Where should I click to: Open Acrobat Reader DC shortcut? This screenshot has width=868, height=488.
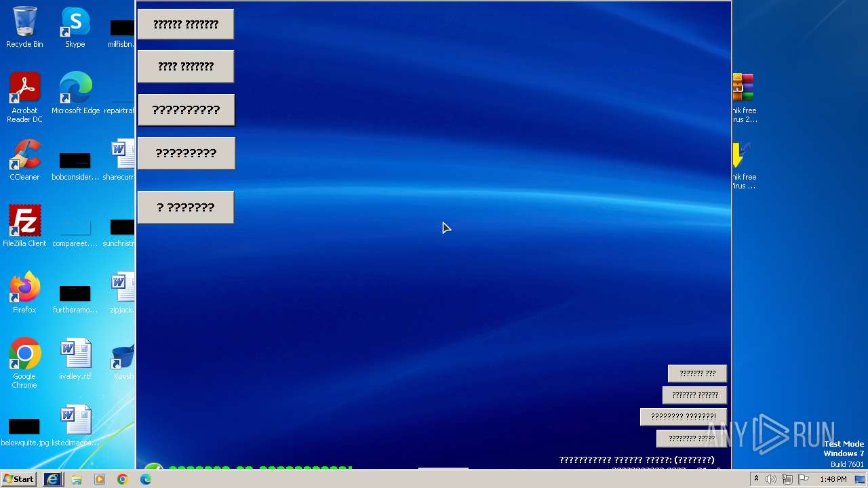[x=24, y=98]
